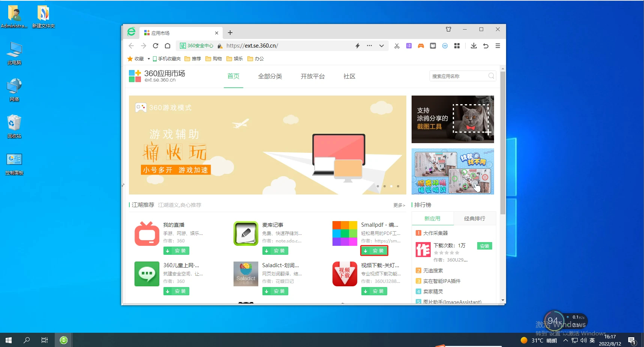Viewport: 644px width, 347px height.
Task: Click the page vertical scrollbar
Action: coord(503,143)
